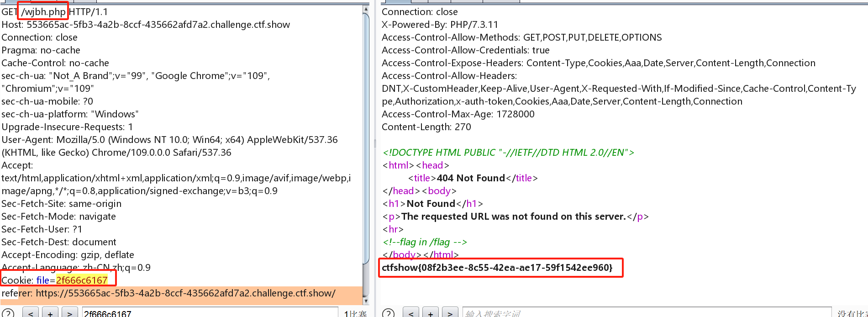Go to previous match in request search
Screen dimensions: 868x317
[x=31, y=313]
